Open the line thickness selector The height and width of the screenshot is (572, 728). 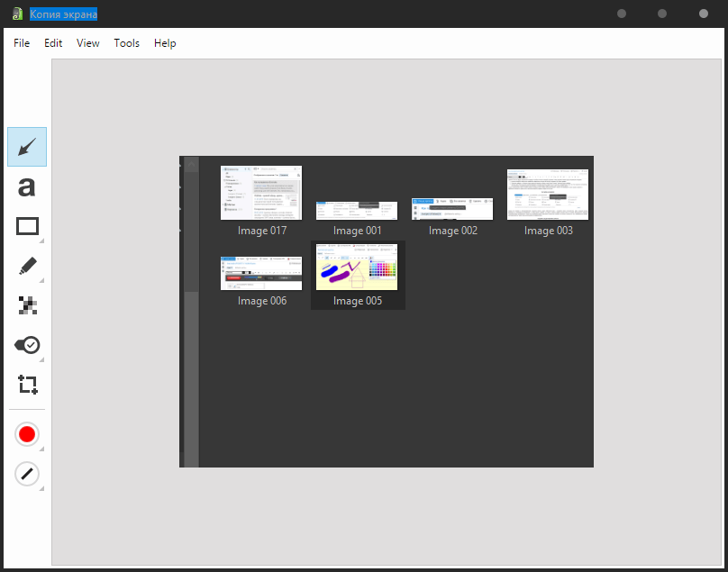(x=27, y=474)
